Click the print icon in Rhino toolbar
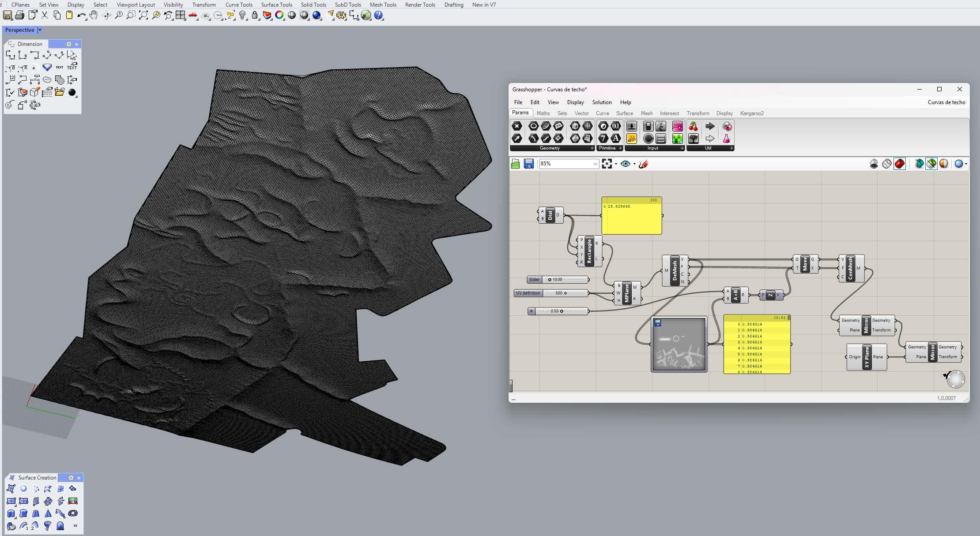Screen dimensions: 980x536 [x=19, y=15]
